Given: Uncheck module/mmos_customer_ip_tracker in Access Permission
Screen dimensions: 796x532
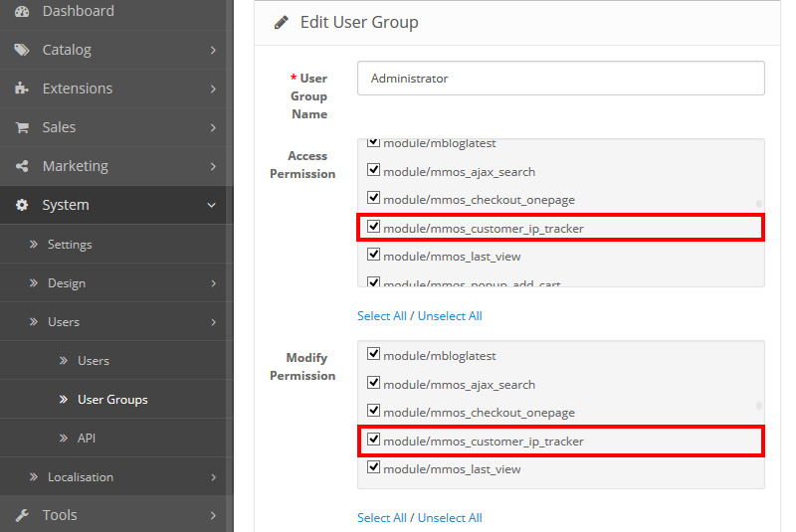Looking at the screenshot, I should [374, 228].
